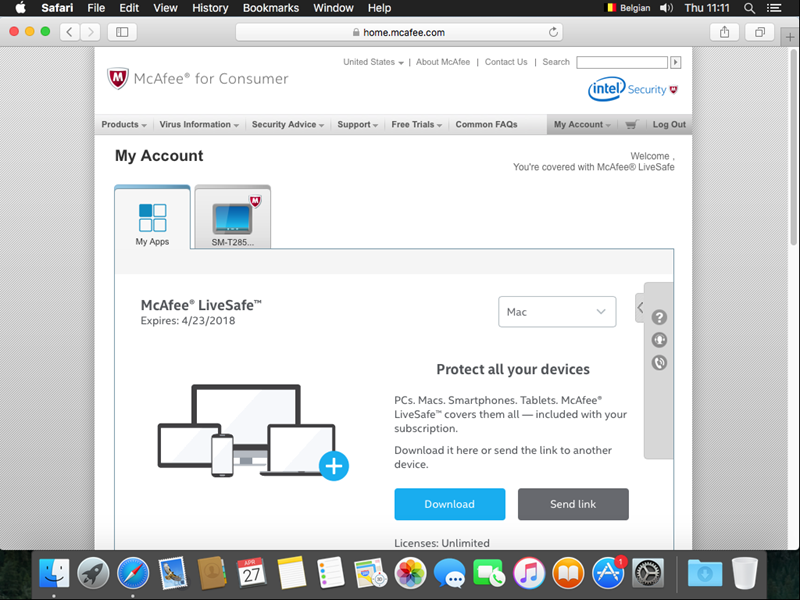Click the volume icon in menu bar
This screenshot has height=600, width=800.
(x=666, y=8)
